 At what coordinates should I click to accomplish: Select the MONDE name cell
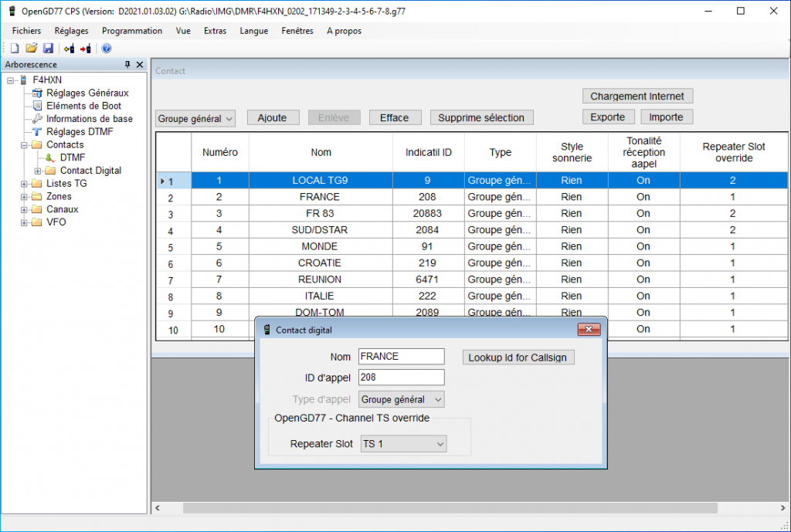point(321,246)
